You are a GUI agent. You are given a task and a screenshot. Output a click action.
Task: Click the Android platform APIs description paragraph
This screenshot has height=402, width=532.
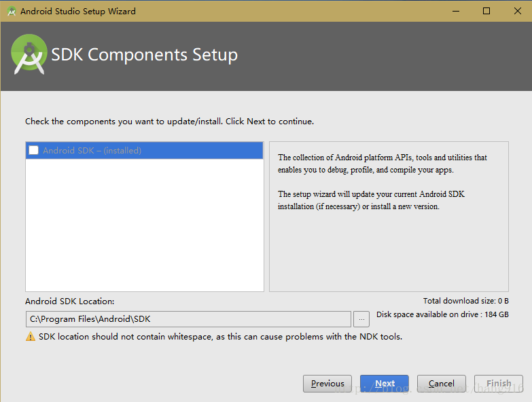pos(383,164)
